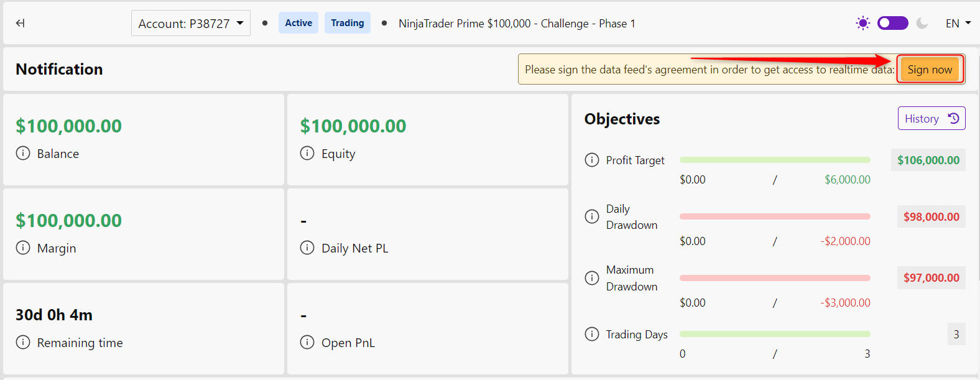Collapse the sidebar with the back arrow icon
This screenshot has width=980, height=380.
coord(20,23)
